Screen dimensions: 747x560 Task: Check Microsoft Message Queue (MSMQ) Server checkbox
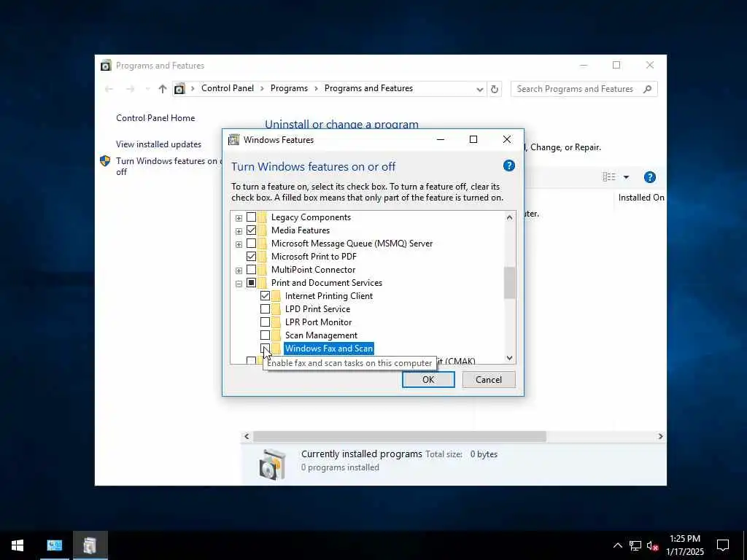click(x=251, y=244)
